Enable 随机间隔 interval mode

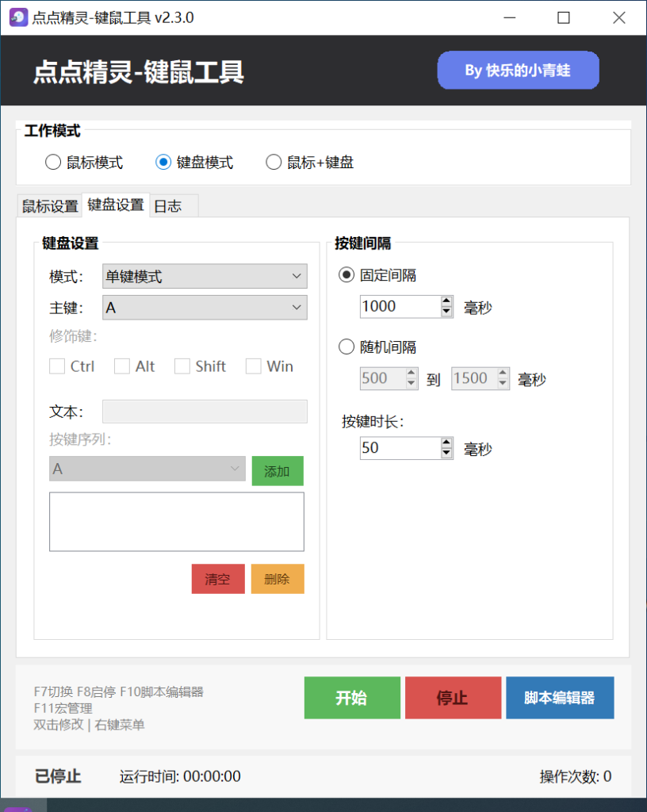coord(346,347)
